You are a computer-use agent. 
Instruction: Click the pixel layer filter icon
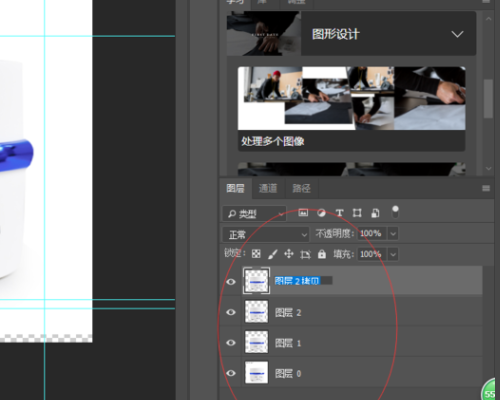[x=303, y=213]
